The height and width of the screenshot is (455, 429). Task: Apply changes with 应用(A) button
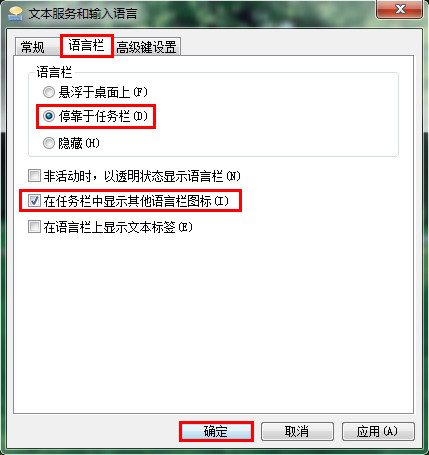[378, 432]
